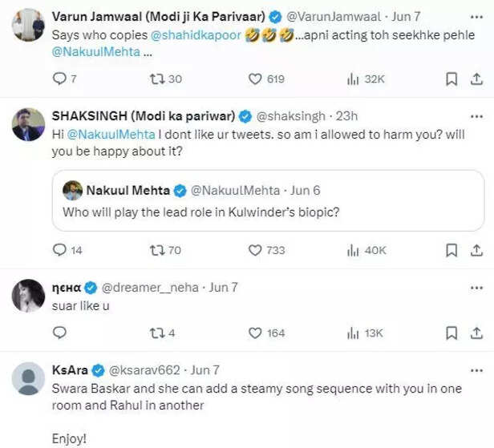Image resolution: width=494 pixels, height=448 pixels.
Task: Reply to SHAKSINGH's tweet
Action: [59, 250]
